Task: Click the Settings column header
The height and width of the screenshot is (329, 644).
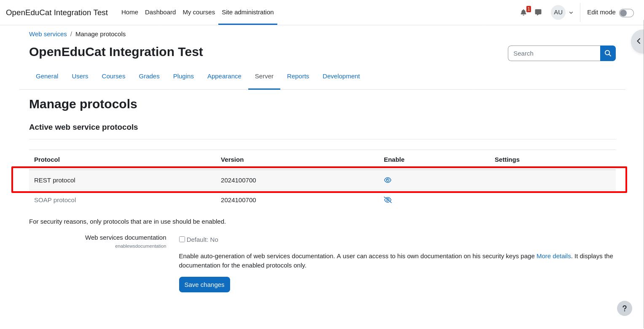Action: click(x=507, y=160)
